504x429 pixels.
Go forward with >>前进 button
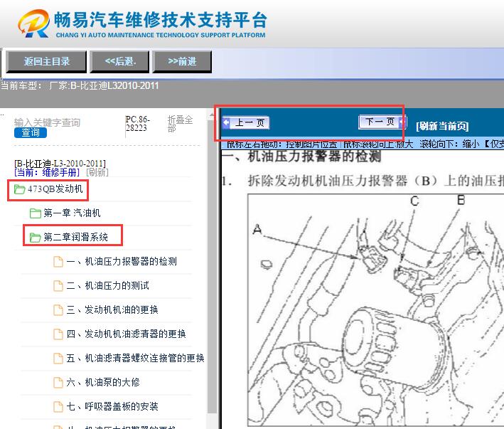tap(182, 61)
